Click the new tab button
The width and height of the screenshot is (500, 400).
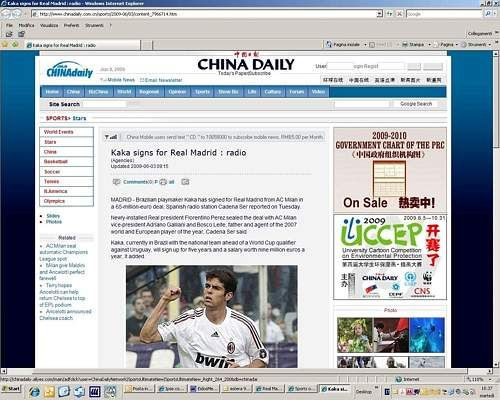(148, 45)
